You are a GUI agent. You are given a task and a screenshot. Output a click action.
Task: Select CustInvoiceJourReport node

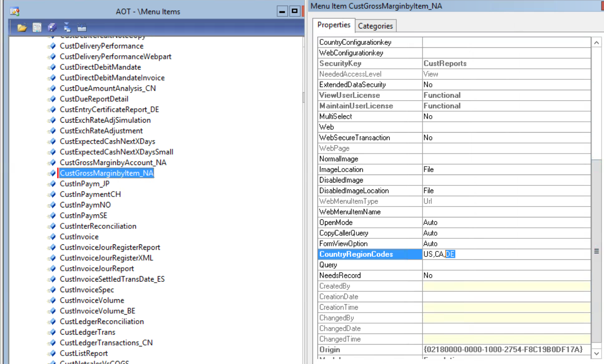97,269
